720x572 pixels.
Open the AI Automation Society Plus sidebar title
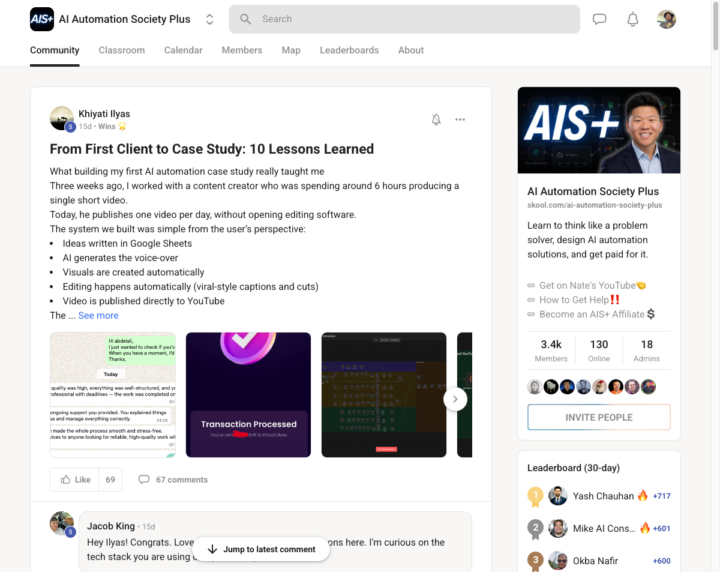point(593,191)
